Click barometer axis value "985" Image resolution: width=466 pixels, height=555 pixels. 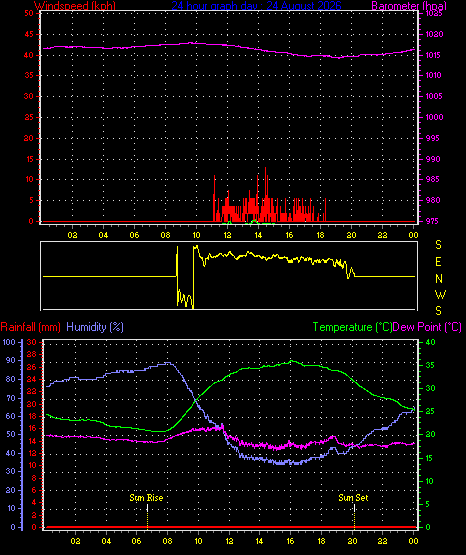point(432,179)
